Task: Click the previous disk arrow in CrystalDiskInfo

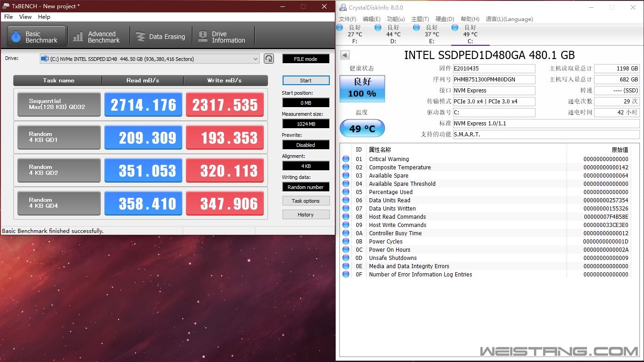Action: click(x=345, y=55)
